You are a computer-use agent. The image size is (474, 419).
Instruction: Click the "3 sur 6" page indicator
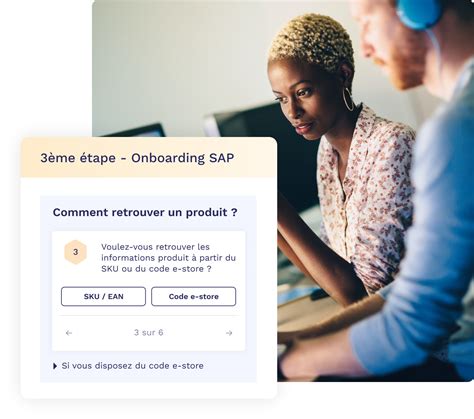pyautogui.click(x=149, y=332)
